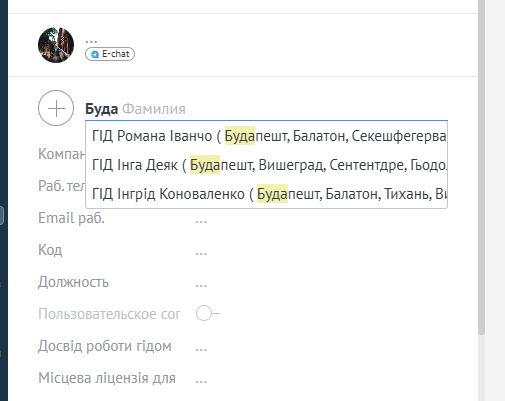Click the Фамилия surname placeholder field
The height and width of the screenshot is (401, 505).
point(154,109)
